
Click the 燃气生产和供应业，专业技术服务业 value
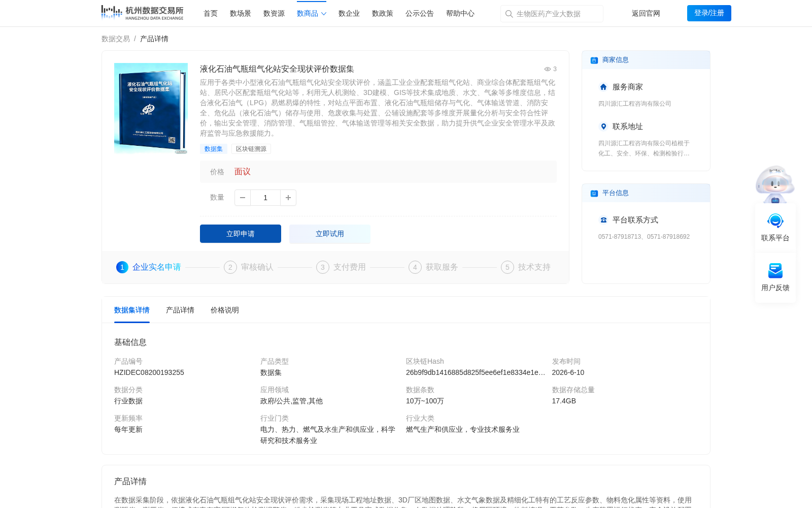pos(463,429)
